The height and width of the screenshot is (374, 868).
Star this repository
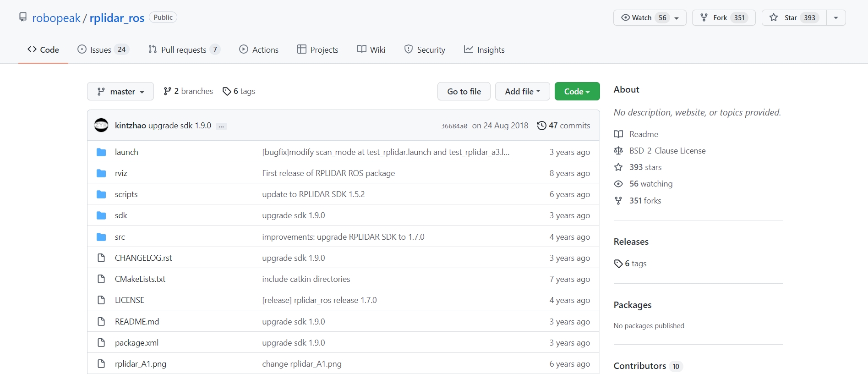click(794, 17)
